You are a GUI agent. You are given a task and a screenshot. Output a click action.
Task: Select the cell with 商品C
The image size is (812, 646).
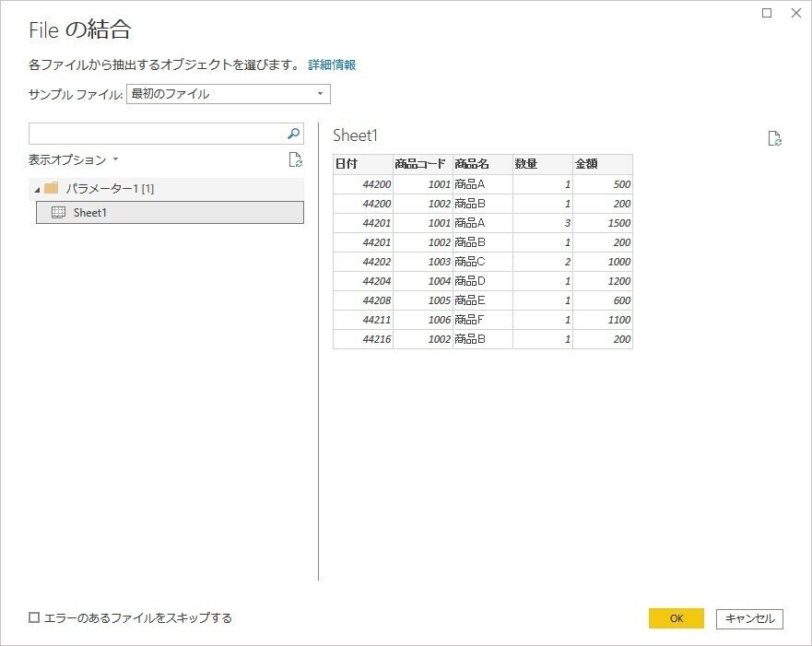483,262
